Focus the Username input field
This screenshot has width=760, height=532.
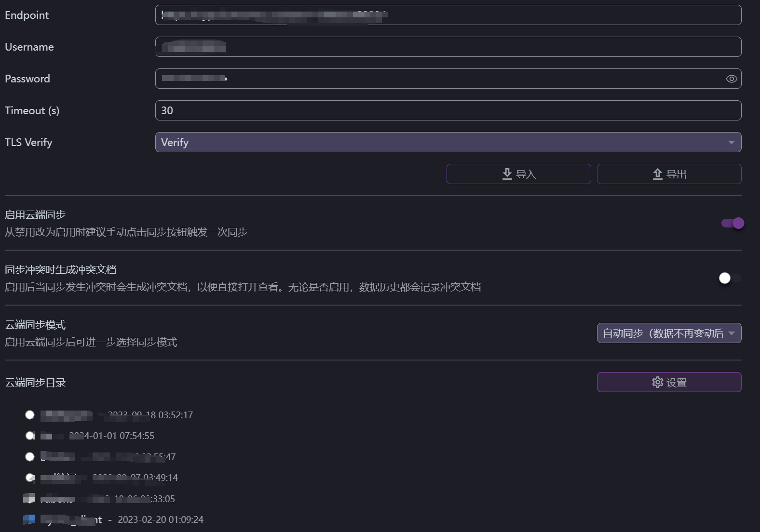coord(448,47)
